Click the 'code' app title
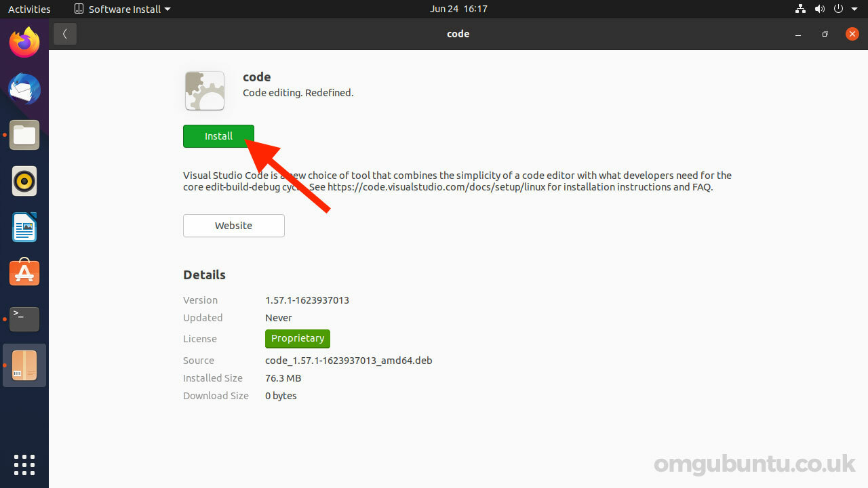This screenshot has width=868, height=488. [x=257, y=77]
